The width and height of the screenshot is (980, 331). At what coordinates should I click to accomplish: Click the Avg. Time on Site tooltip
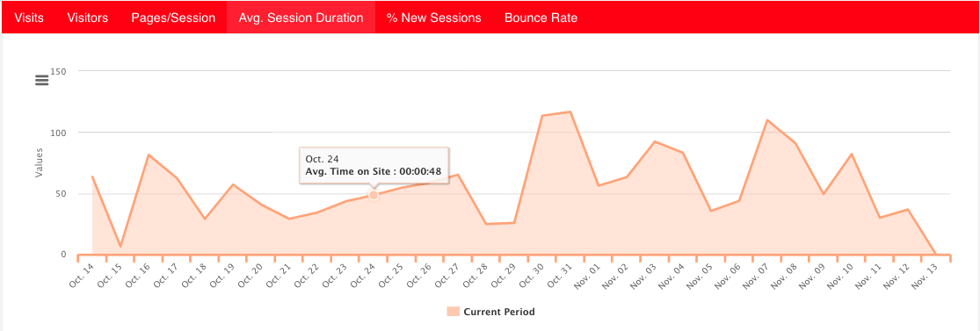(x=374, y=165)
